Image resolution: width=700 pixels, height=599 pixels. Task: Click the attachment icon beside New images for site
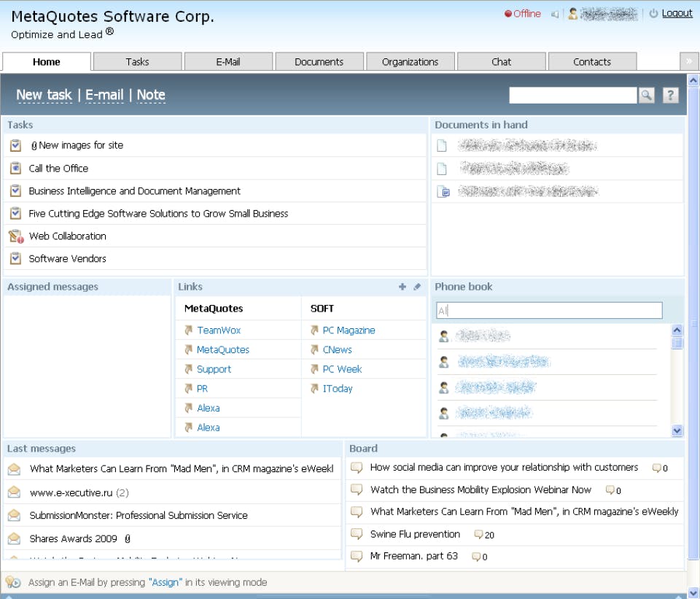coord(34,146)
